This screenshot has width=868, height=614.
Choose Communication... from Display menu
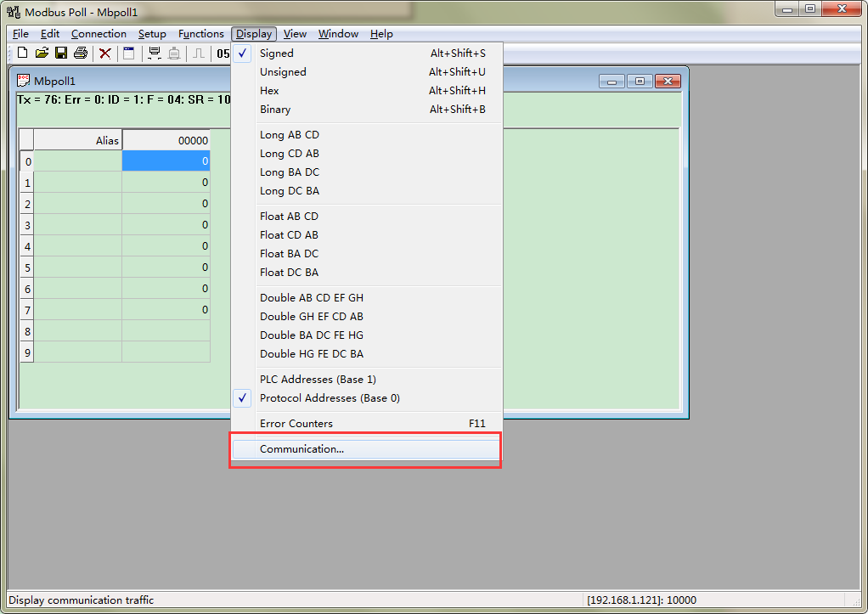(302, 449)
